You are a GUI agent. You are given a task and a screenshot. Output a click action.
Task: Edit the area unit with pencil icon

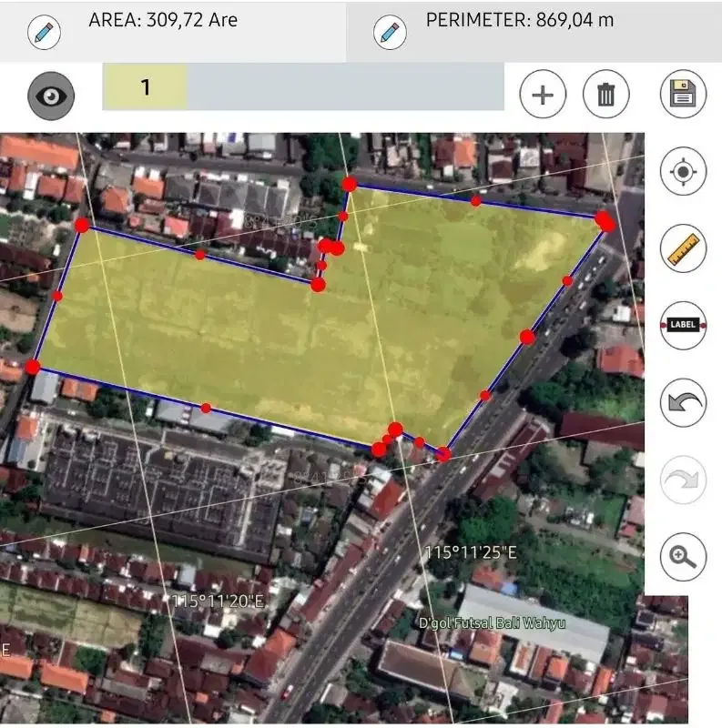(x=44, y=32)
